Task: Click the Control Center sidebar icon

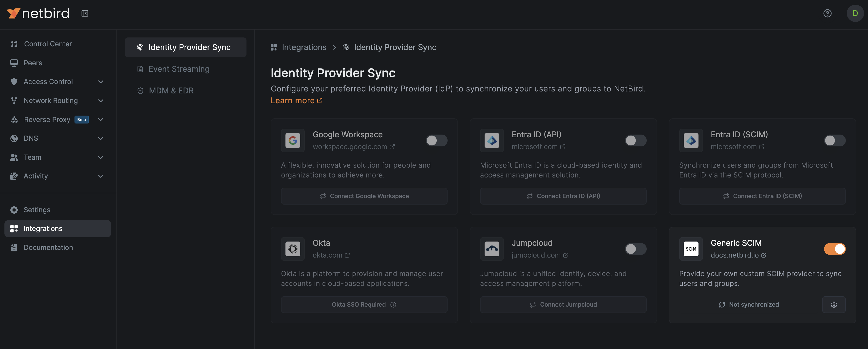Action: 14,44
